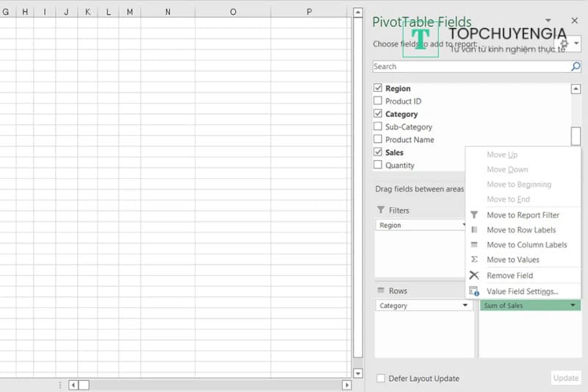Enable Defer Layout Update checkbox
The image size is (588, 392).
click(x=380, y=378)
